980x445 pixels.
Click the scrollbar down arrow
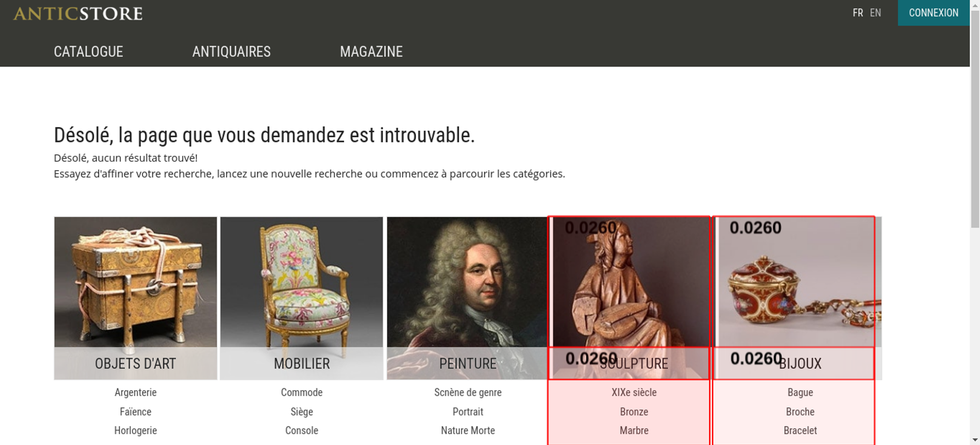click(x=975, y=440)
